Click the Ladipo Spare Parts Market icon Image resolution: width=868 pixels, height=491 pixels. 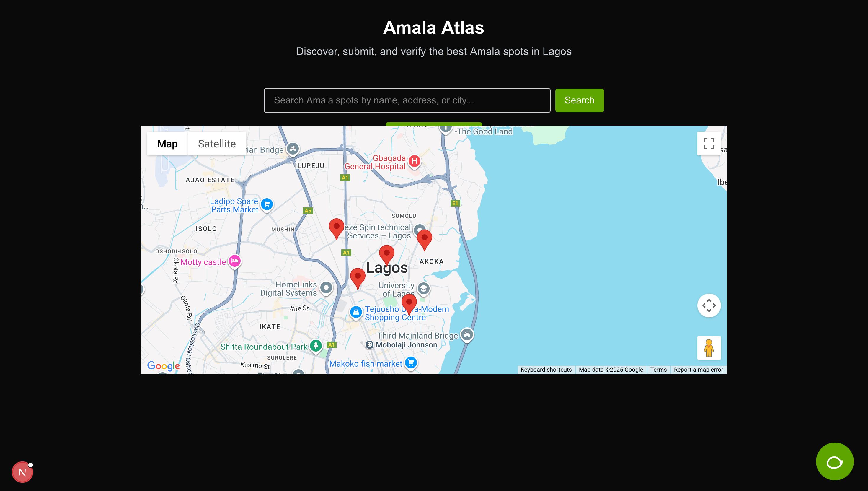click(x=267, y=204)
